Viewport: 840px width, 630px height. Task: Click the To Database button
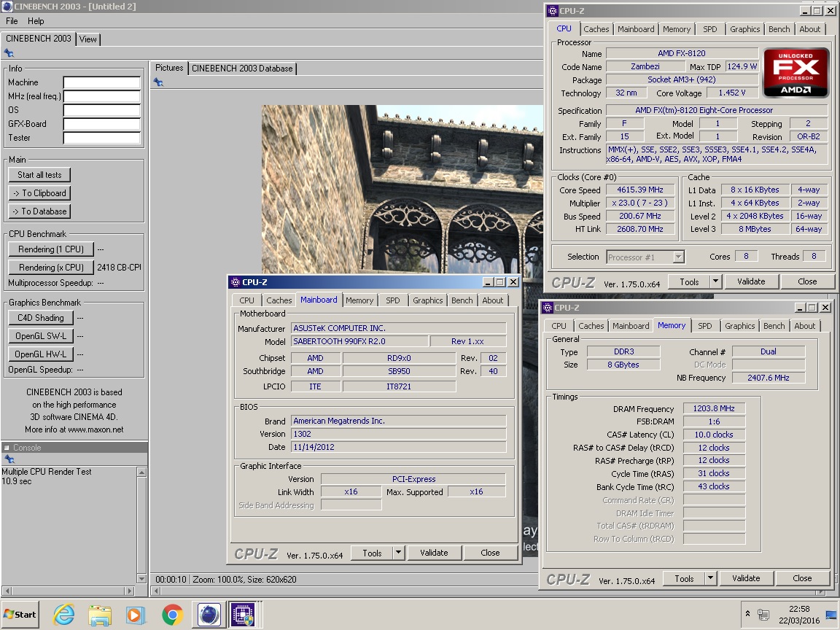click(39, 211)
